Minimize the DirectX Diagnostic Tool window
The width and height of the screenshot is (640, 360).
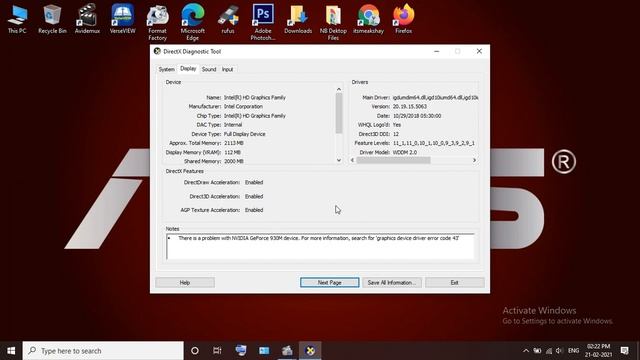[437, 51]
